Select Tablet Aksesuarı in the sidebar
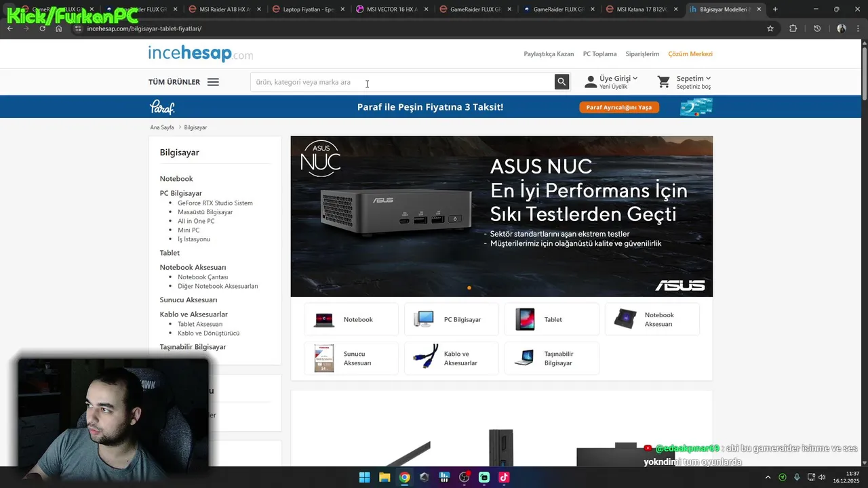Viewport: 868px width, 488px height. [x=200, y=324]
